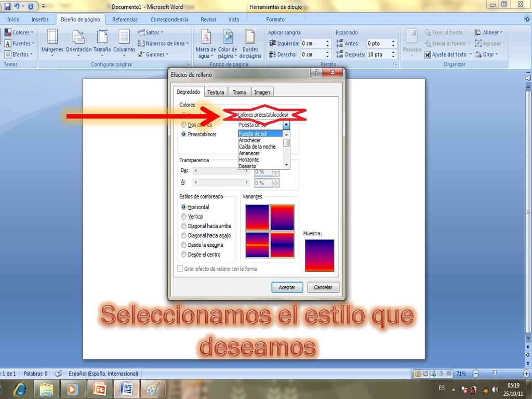This screenshot has width=532, height=399.
Task: Open the Color de página menu
Action: (x=228, y=44)
